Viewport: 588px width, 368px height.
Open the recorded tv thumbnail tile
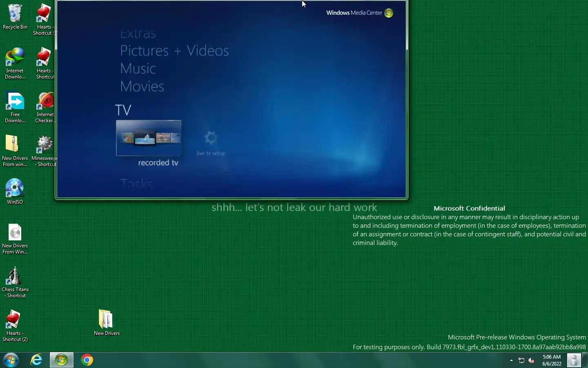pyautogui.click(x=149, y=138)
